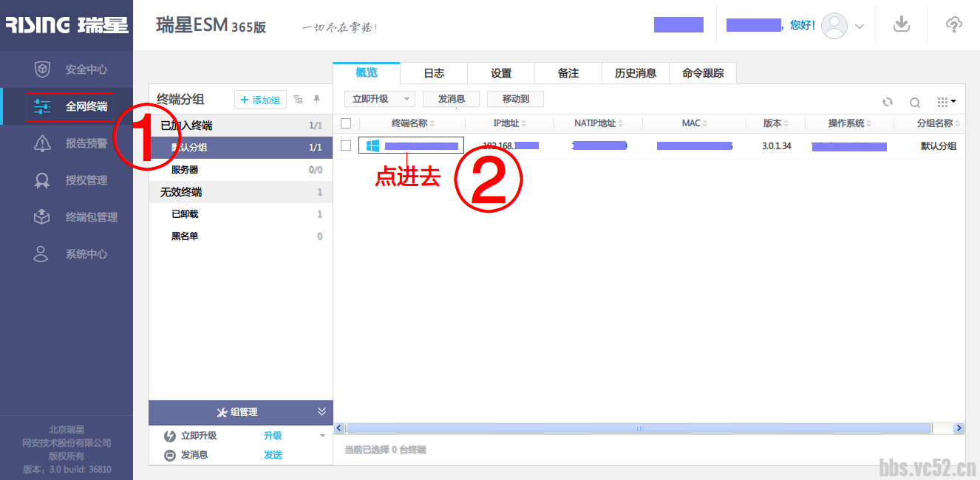
Task: Toggle the select-all checkbox in table header
Action: (x=346, y=123)
